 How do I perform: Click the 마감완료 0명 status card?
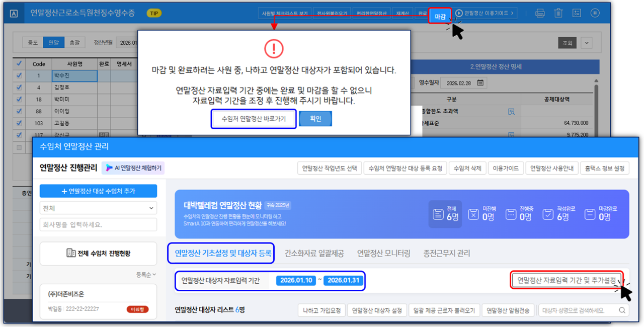[601, 213]
